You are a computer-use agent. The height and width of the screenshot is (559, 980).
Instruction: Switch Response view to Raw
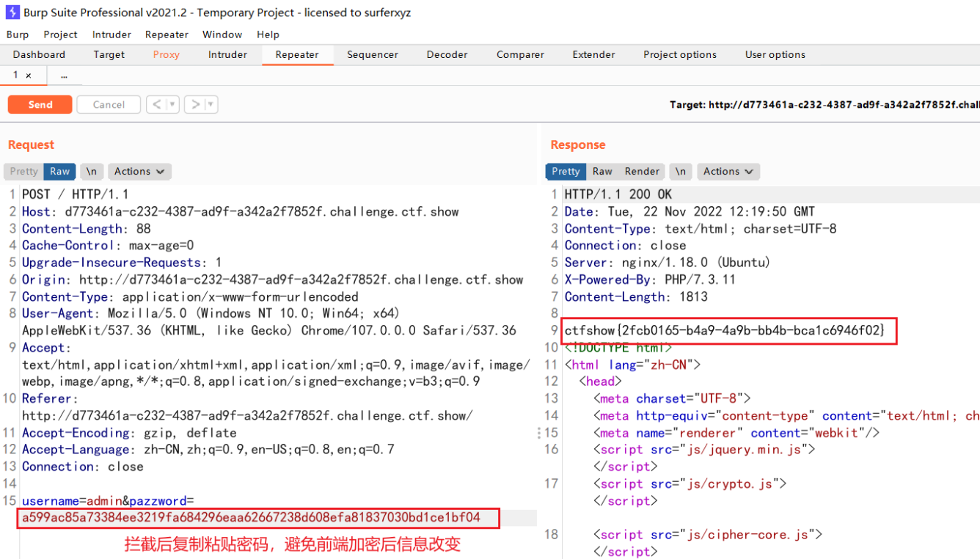(x=602, y=172)
